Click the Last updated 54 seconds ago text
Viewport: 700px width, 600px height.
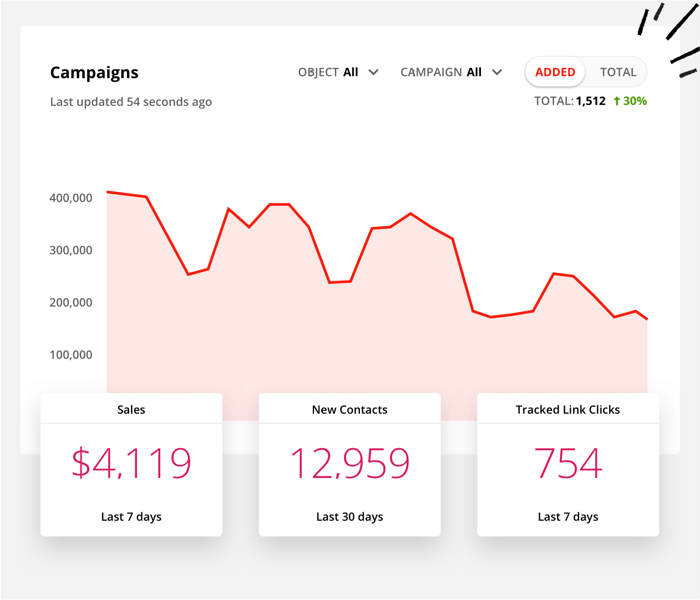pyautogui.click(x=131, y=101)
